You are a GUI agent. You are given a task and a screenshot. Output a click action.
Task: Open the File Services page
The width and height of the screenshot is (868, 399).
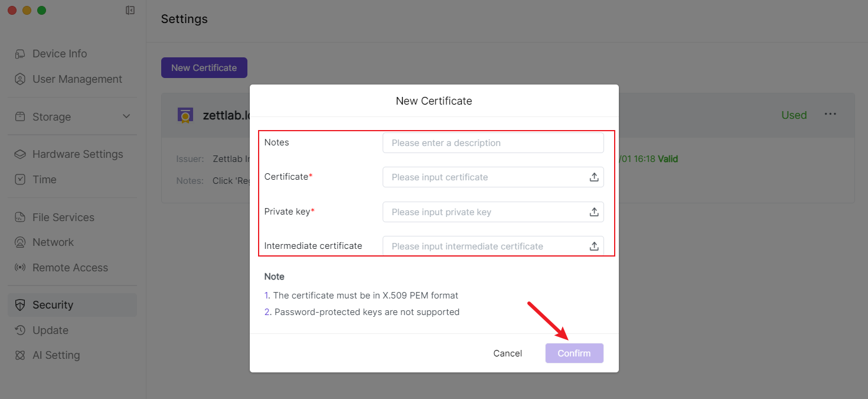click(63, 218)
